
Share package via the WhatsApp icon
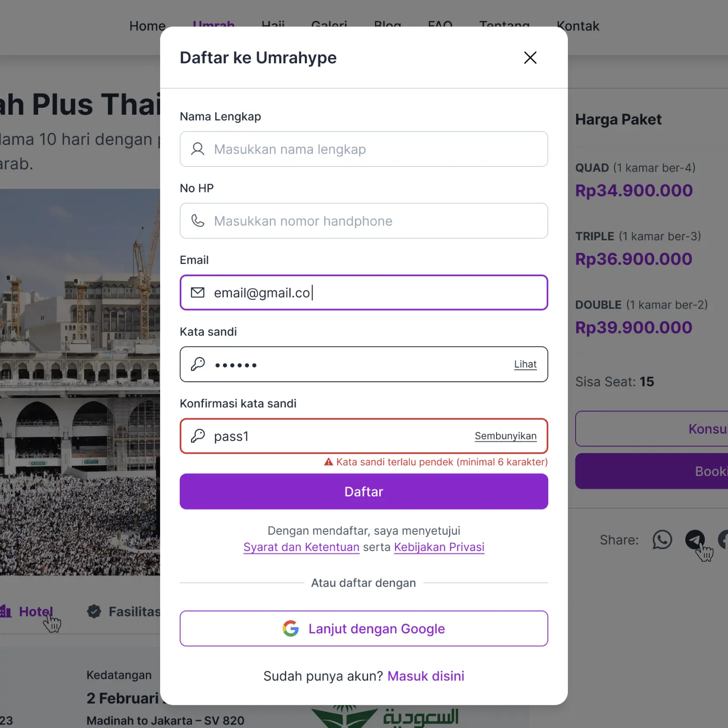tap(662, 540)
